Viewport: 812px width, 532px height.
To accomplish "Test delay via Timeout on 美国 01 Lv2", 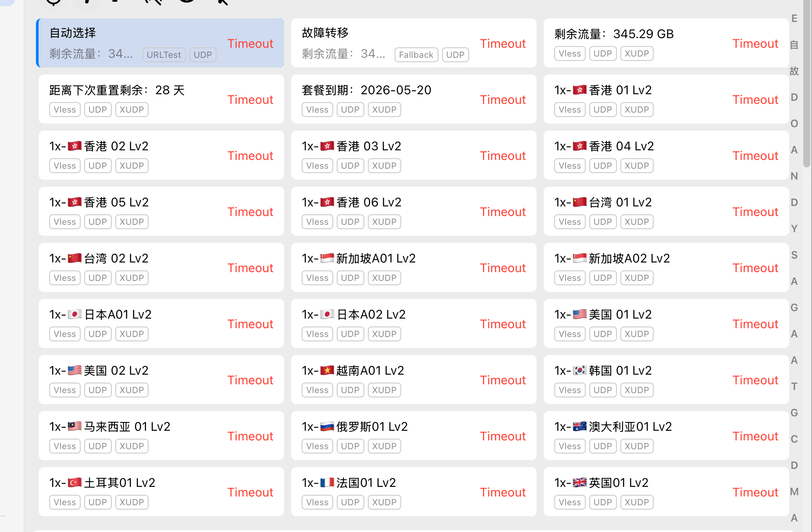I will click(755, 324).
